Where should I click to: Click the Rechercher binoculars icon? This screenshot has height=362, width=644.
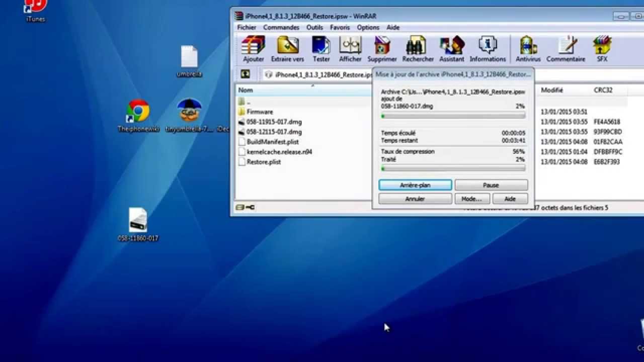(418, 49)
